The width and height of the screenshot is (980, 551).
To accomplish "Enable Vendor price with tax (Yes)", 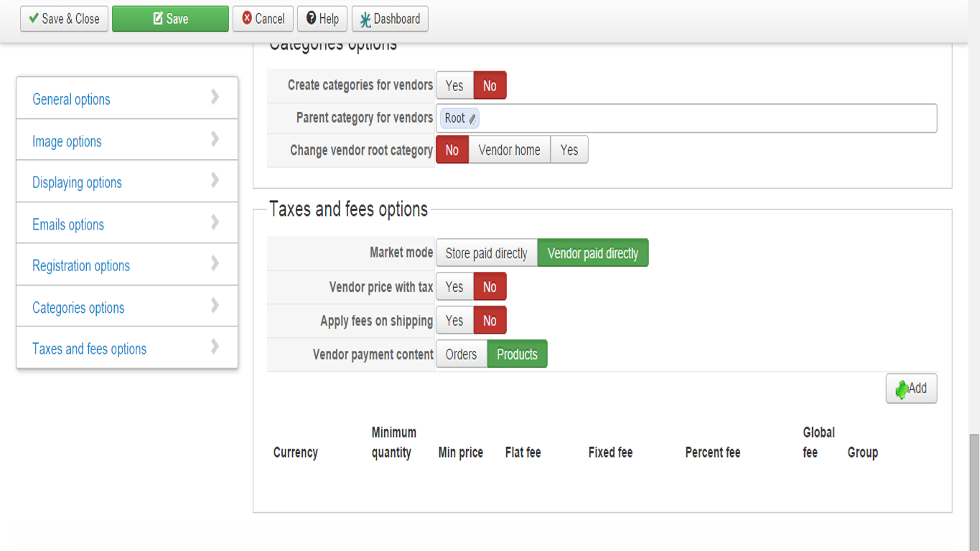I will click(454, 287).
